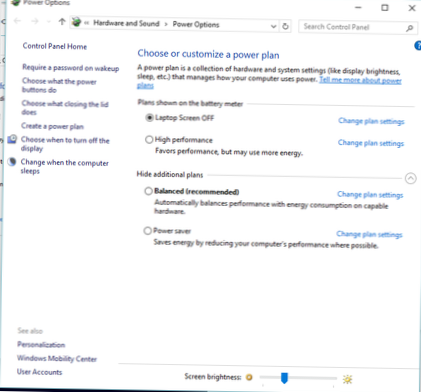Close the Power Options window
Image resolution: width=421 pixels, height=392 pixels.
(x=412, y=8)
